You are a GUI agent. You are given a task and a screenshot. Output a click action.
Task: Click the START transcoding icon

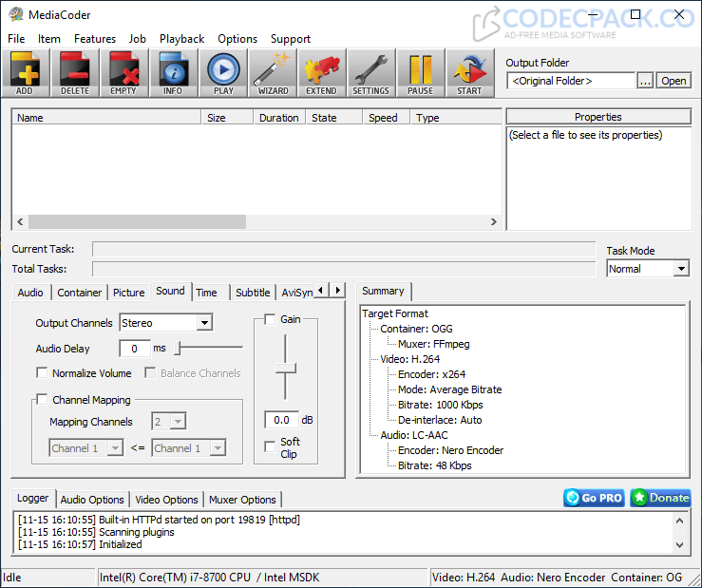469,73
